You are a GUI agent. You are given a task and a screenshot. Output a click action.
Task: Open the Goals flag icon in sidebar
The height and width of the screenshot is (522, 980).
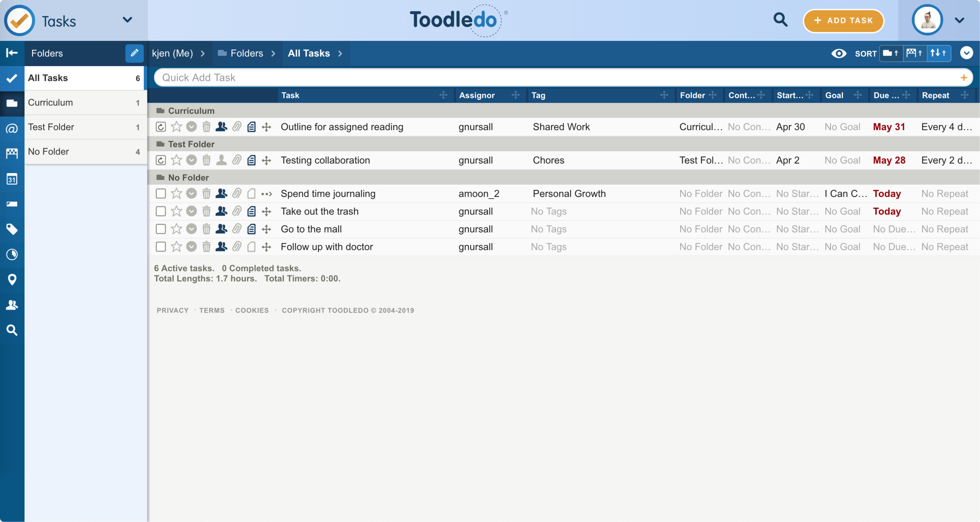(12, 154)
